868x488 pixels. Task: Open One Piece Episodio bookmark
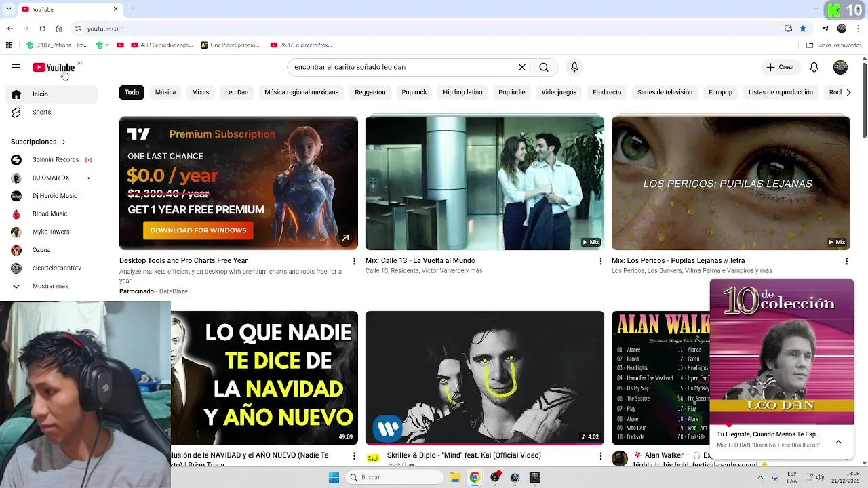click(x=230, y=45)
